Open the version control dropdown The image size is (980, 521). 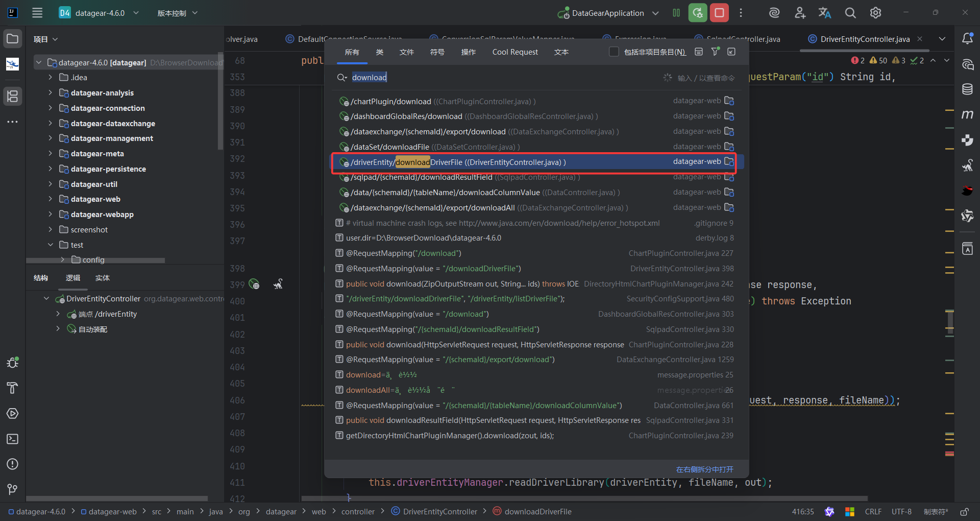click(177, 13)
